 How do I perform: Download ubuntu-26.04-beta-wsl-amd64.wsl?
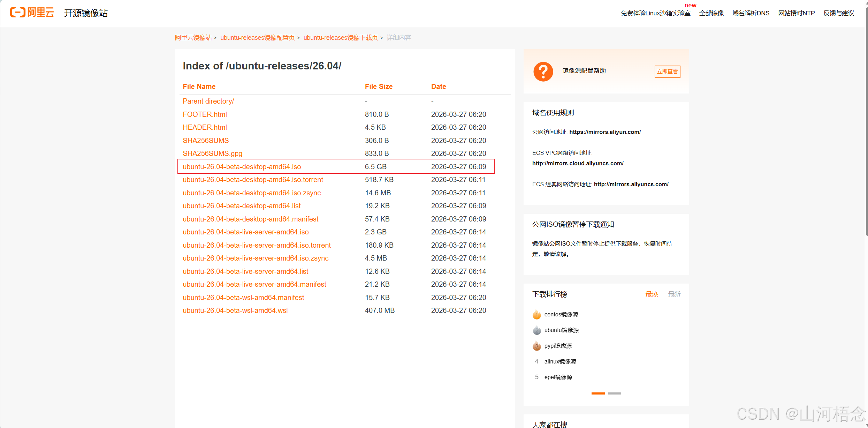click(x=235, y=310)
